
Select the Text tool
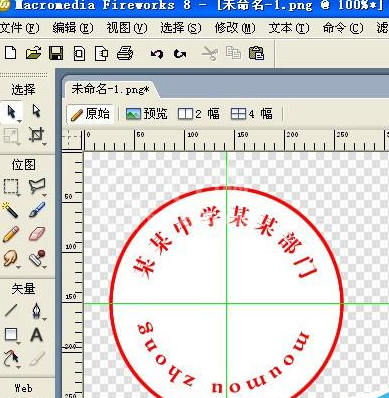click(x=36, y=335)
